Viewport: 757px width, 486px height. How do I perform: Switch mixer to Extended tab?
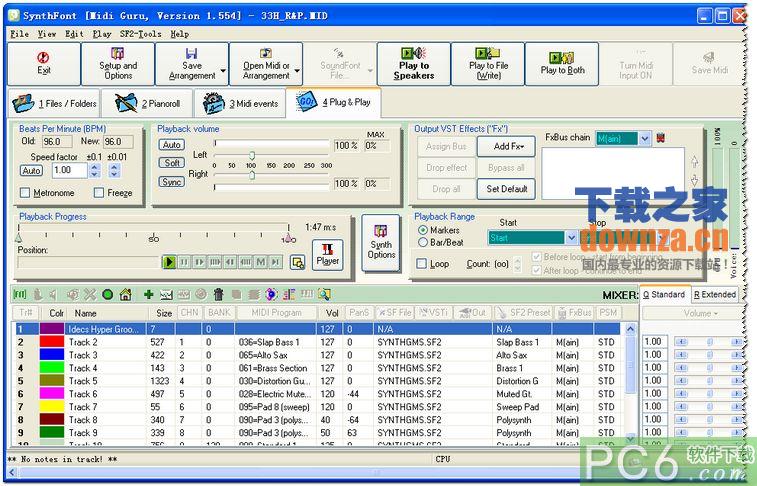(x=715, y=294)
